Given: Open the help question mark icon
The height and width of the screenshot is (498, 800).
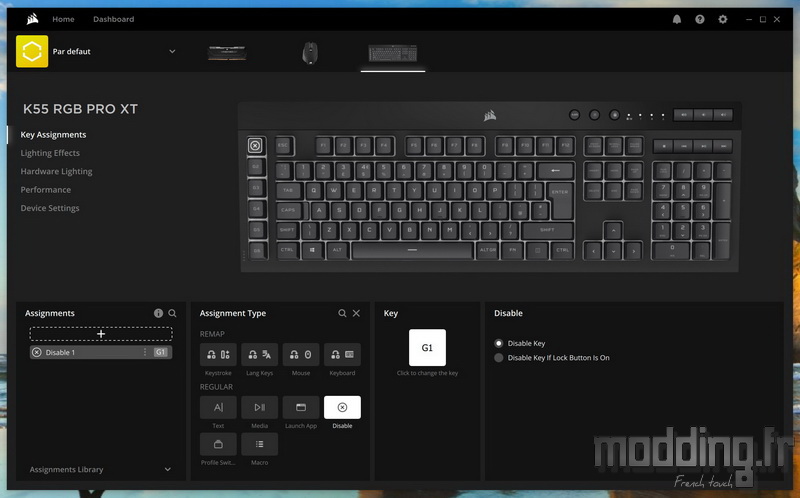Looking at the screenshot, I should 699,19.
